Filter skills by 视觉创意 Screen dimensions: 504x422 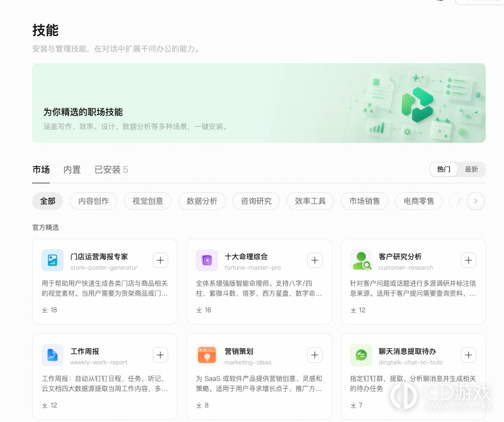(x=148, y=201)
